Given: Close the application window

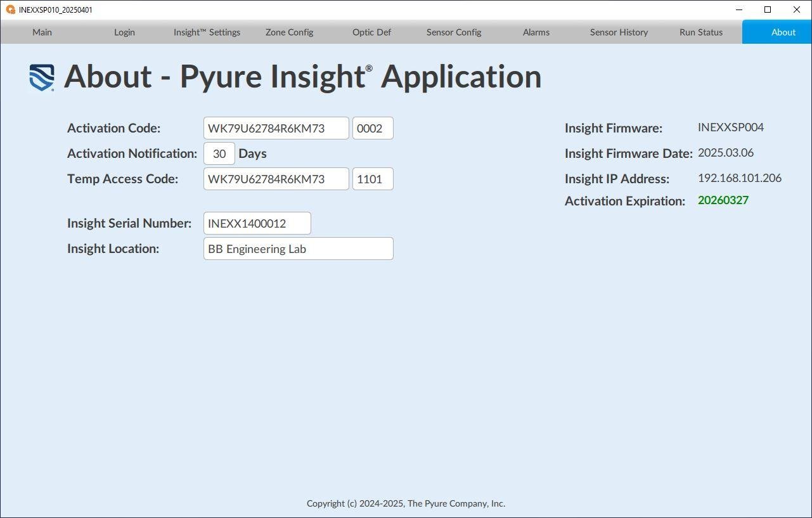Looking at the screenshot, I should [797, 10].
